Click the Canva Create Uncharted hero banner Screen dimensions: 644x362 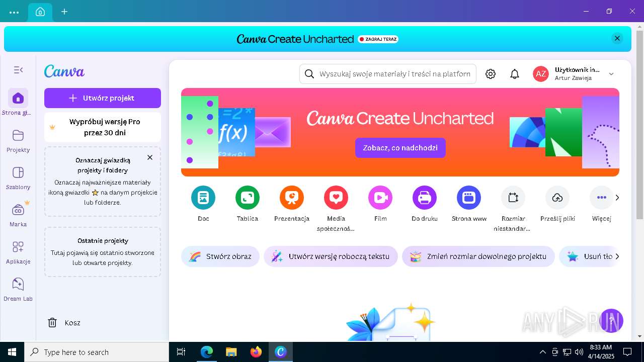(400, 132)
